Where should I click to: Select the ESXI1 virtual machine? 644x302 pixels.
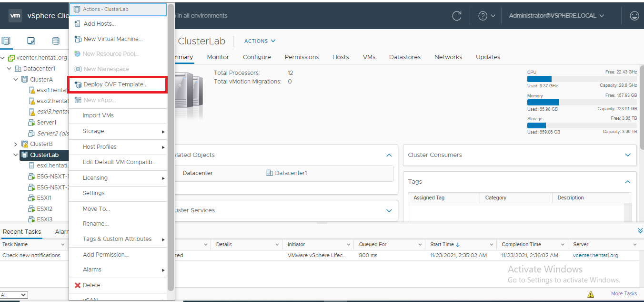(44, 198)
